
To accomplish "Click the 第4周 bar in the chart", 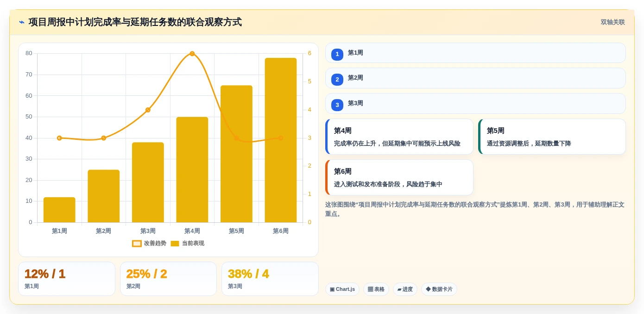I will (192, 170).
